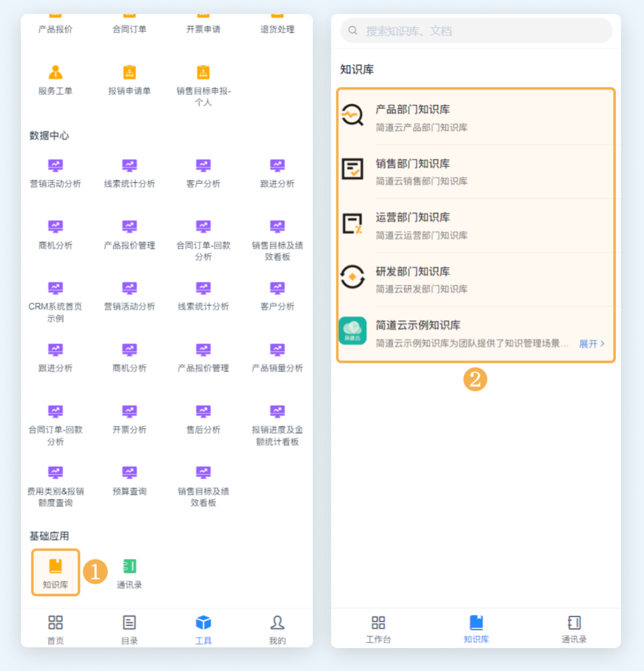Expand the 简道云示例知识库 description via 展开
This screenshot has width=644, height=671.
(x=592, y=343)
